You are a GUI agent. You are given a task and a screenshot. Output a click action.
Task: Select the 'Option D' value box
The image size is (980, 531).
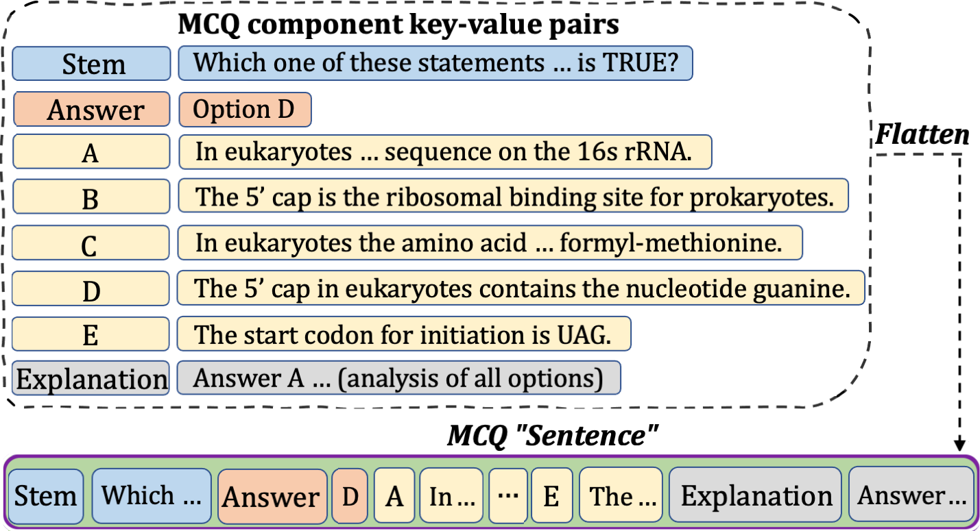[245, 110]
